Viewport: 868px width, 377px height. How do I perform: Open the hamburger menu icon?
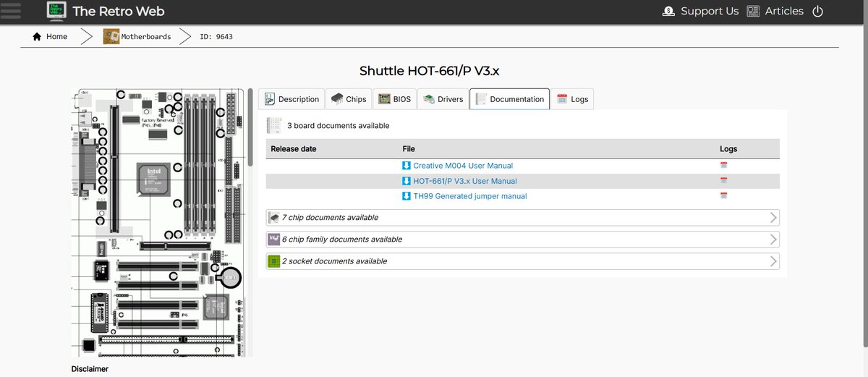11,11
